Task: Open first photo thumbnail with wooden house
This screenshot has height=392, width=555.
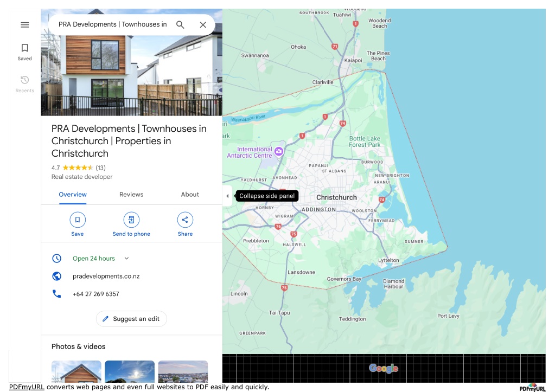Action: pos(76,371)
